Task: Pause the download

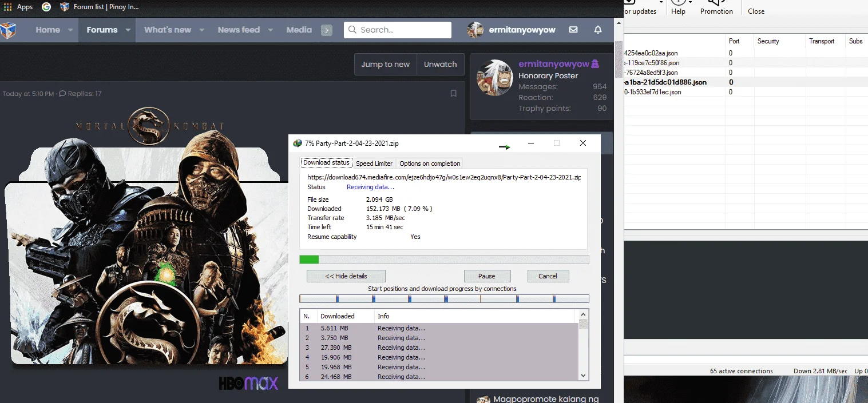Action: (x=487, y=276)
